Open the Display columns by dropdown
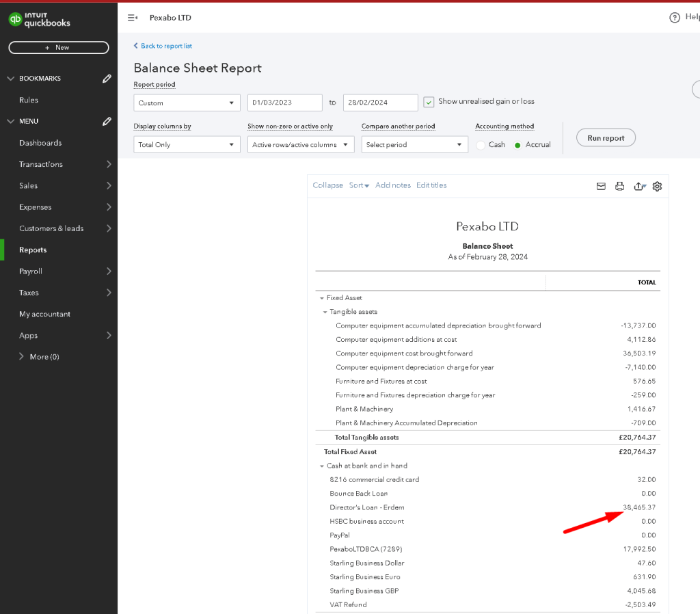Image resolution: width=700 pixels, height=614 pixels. pyautogui.click(x=187, y=145)
